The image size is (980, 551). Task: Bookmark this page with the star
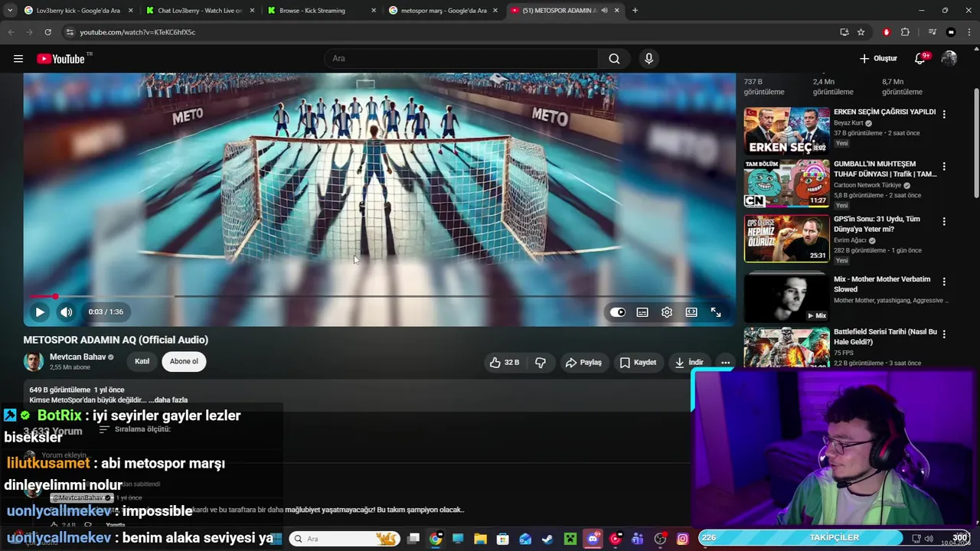point(861,32)
